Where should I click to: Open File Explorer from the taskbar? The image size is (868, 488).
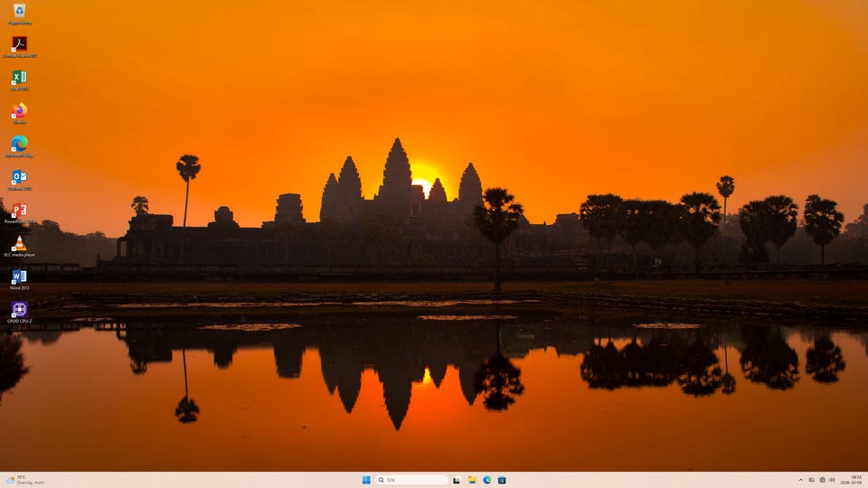(472, 480)
